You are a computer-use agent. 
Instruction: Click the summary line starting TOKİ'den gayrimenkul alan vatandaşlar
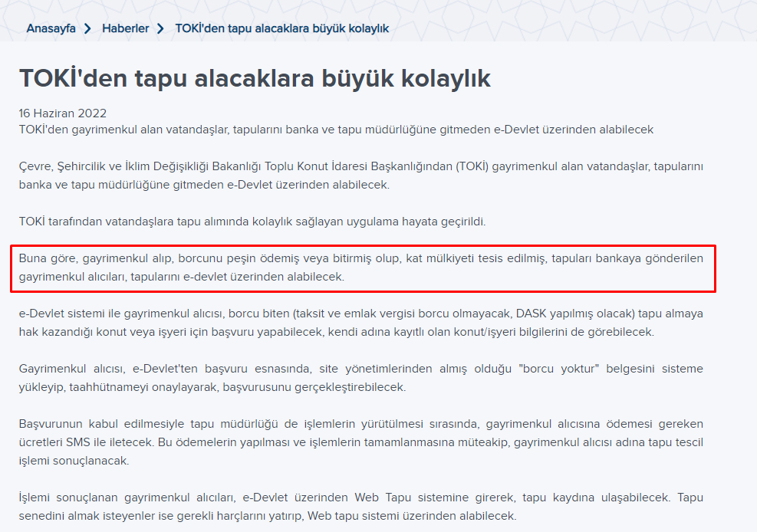click(336, 130)
